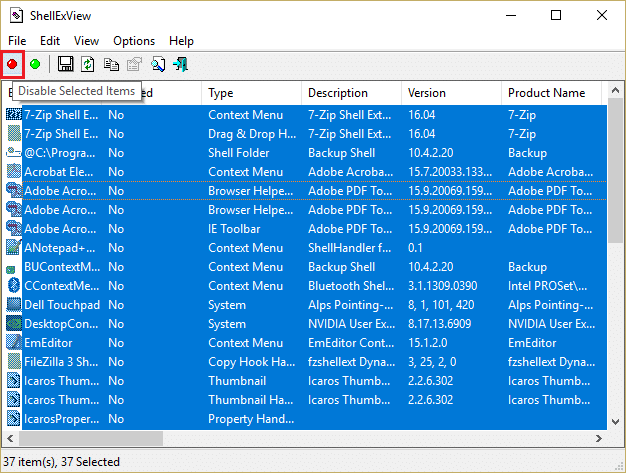Click the FileZilla 3 Shell extension row
The width and height of the screenshot is (626, 473).
point(62,362)
